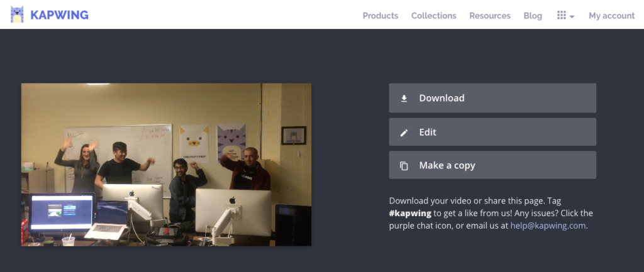Expand the caret beside the grid icon
644x272 pixels.
(x=572, y=16)
